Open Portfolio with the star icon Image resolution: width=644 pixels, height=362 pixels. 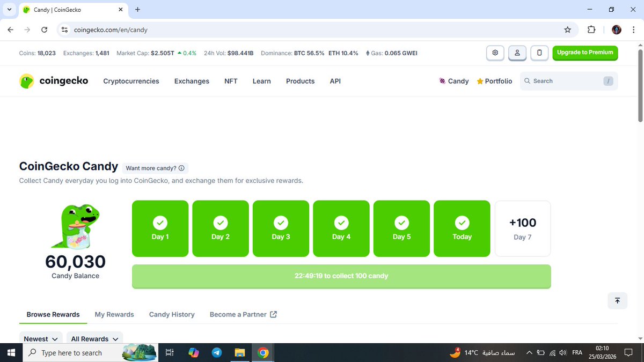494,81
